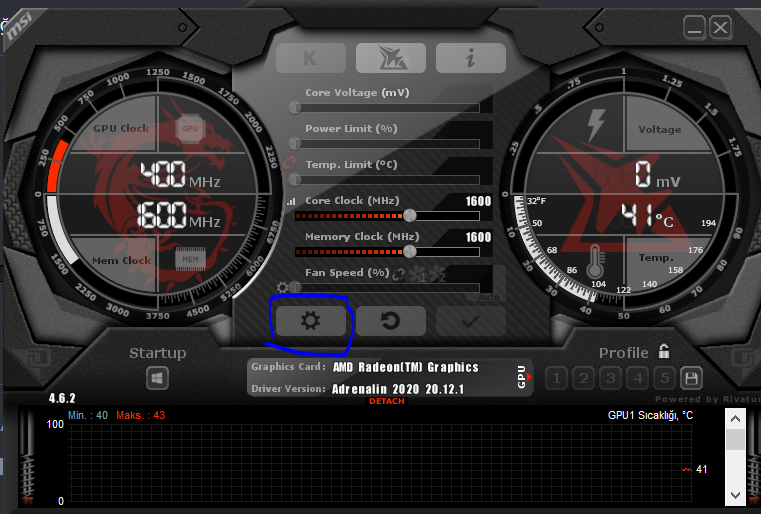Select fan 1 icon

pos(418,274)
